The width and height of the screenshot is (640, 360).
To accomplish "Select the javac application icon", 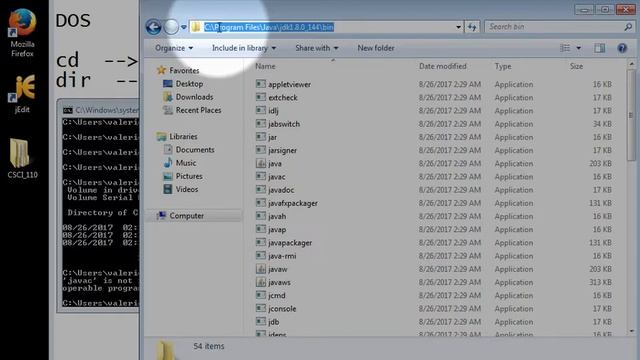I will click(x=260, y=176).
